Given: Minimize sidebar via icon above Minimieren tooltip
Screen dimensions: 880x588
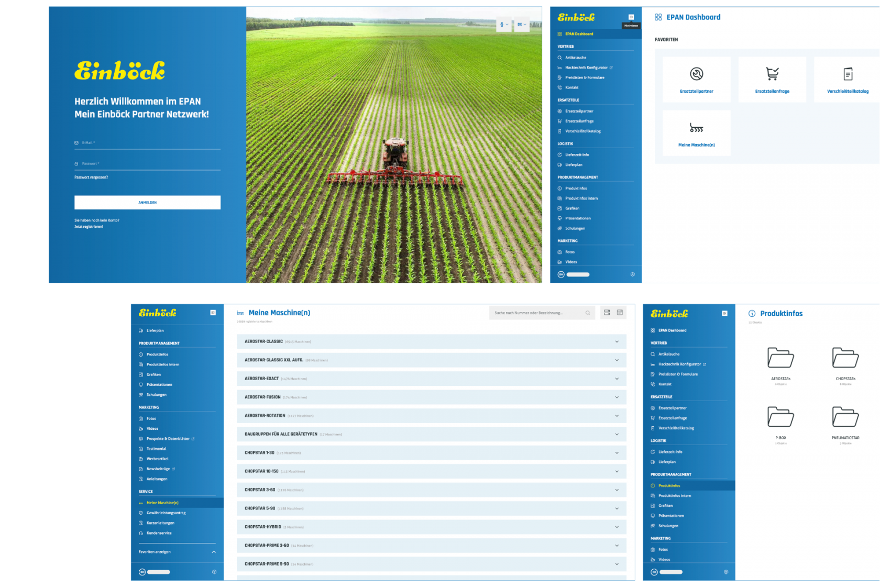Looking at the screenshot, I should tap(631, 17).
